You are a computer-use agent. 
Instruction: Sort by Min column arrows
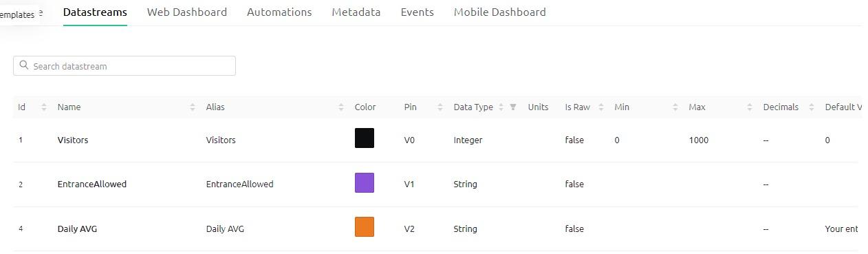[x=675, y=107]
